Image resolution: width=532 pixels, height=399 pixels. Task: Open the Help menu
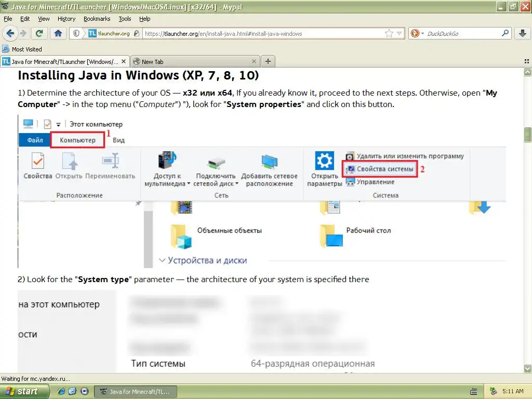(144, 19)
